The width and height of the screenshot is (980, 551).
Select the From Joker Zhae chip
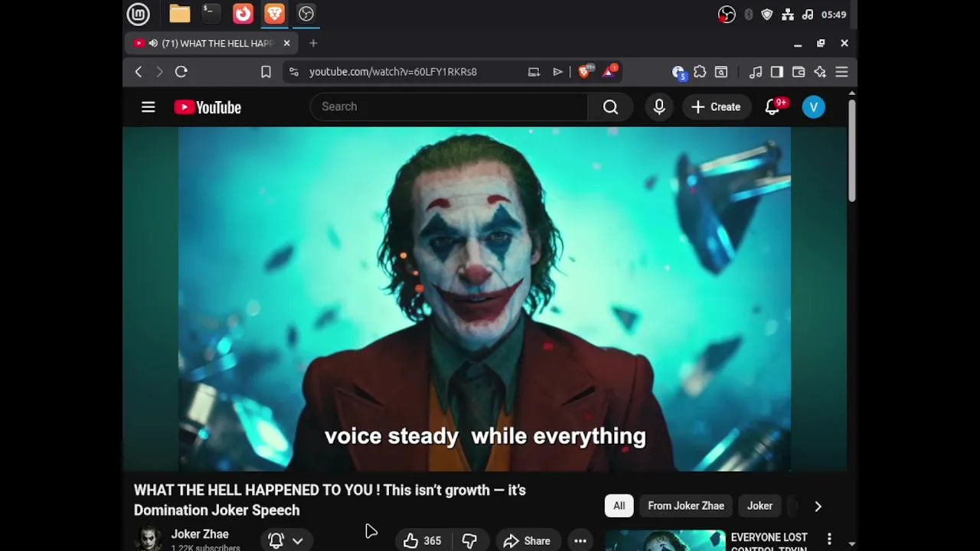pos(686,506)
